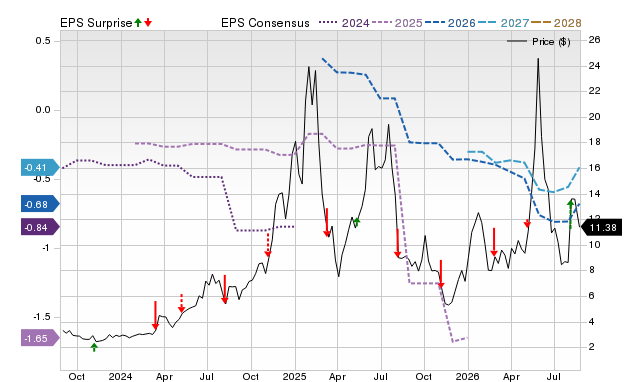Screen dimensions: 640x382
Task: Click the green surprise arrow after April 2025
Action: [356, 222]
